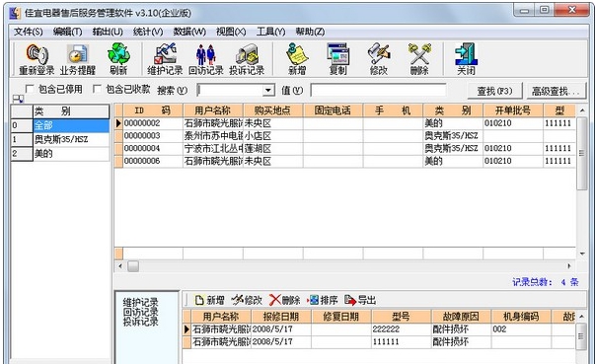Click the 新增 add icon in main toolbar
Image resolution: width=595 pixels, height=364 pixels.
297,59
